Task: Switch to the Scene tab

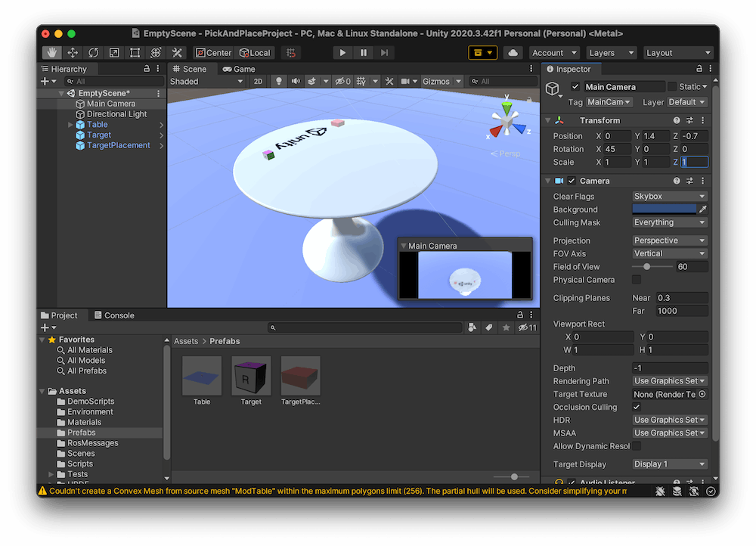Action: pyautogui.click(x=190, y=69)
